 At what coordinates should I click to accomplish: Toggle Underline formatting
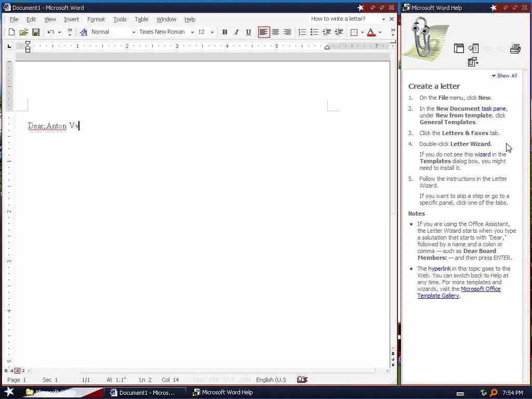tap(248, 32)
